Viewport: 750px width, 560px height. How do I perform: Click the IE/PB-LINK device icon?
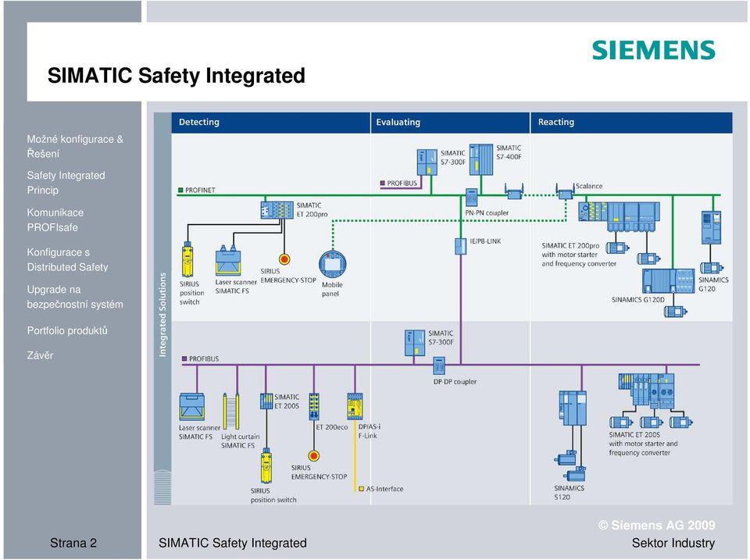pyautogui.click(x=460, y=246)
